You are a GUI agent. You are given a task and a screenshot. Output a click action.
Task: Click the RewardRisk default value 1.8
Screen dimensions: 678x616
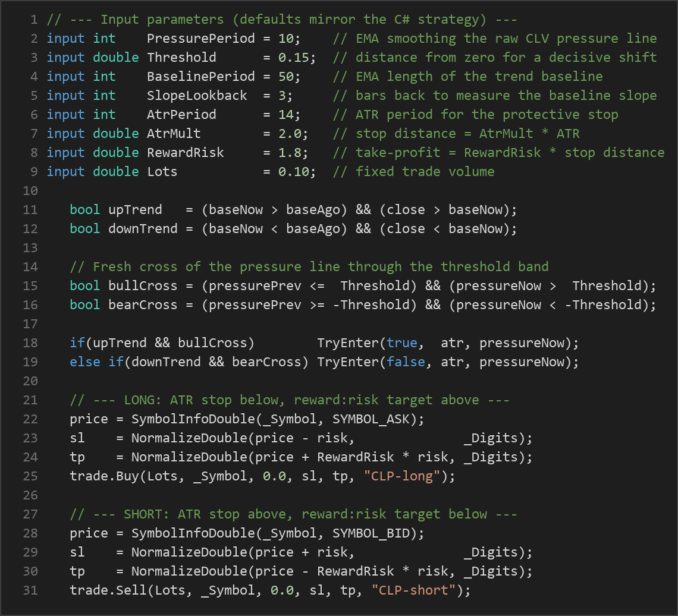(290, 153)
